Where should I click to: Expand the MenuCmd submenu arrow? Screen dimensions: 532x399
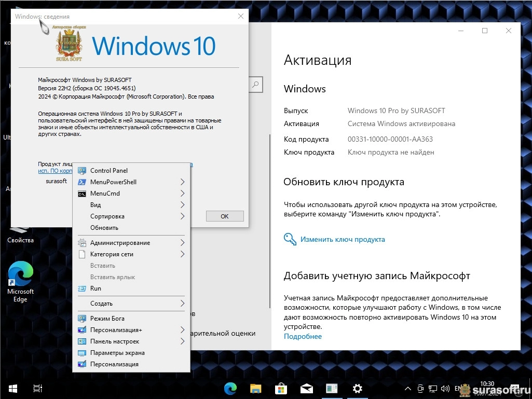(183, 194)
